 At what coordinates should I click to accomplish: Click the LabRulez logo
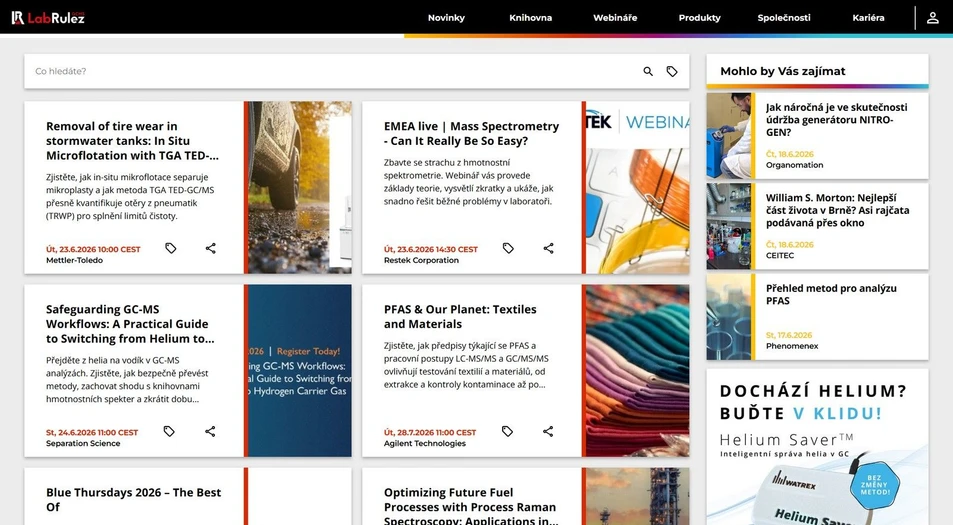tap(48, 18)
